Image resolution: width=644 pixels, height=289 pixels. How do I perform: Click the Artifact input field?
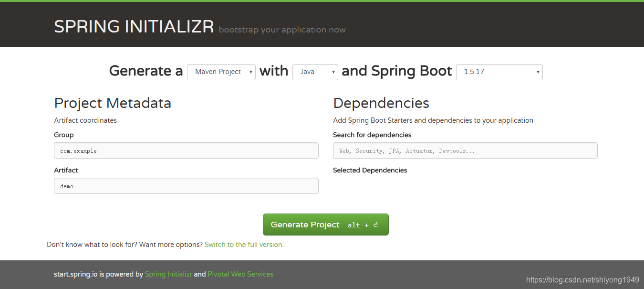click(x=186, y=186)
